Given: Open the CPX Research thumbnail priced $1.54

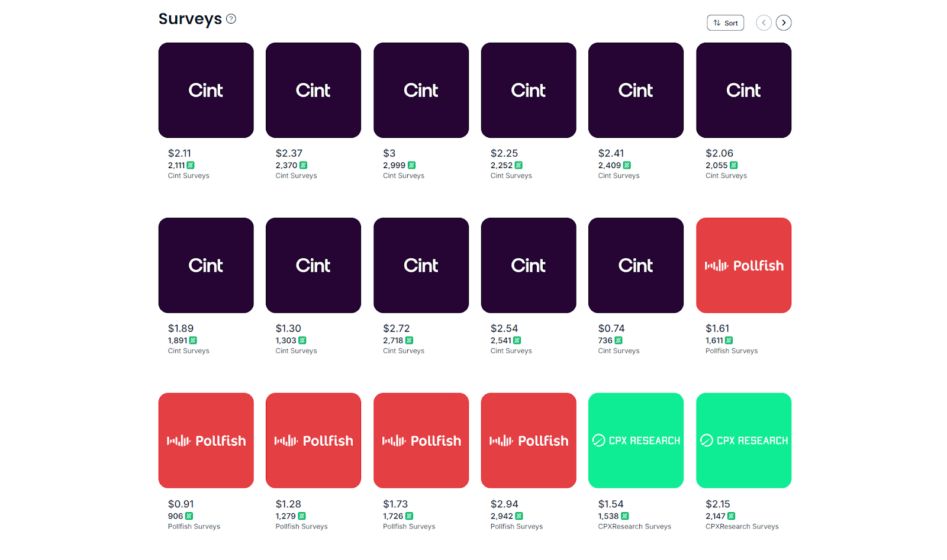Looking at the screenshot, I should [x=636, y=440].
